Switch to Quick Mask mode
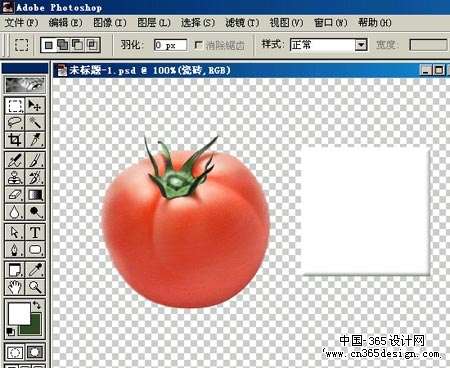450x368 pixels. pyautogui.click(x=35, y=352)
